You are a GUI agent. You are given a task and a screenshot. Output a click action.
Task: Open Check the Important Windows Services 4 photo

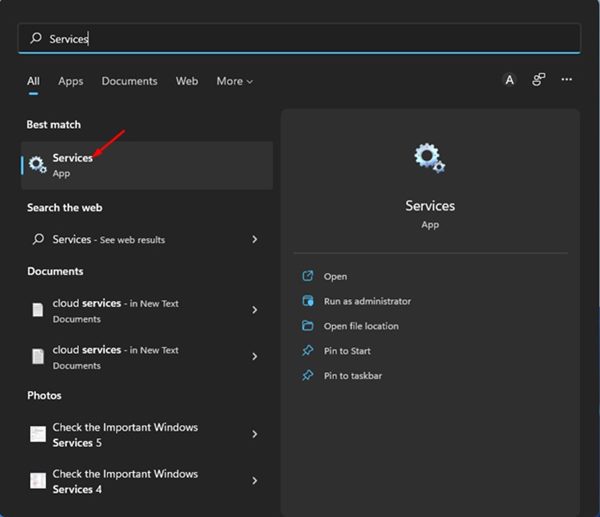pos(125,481)
